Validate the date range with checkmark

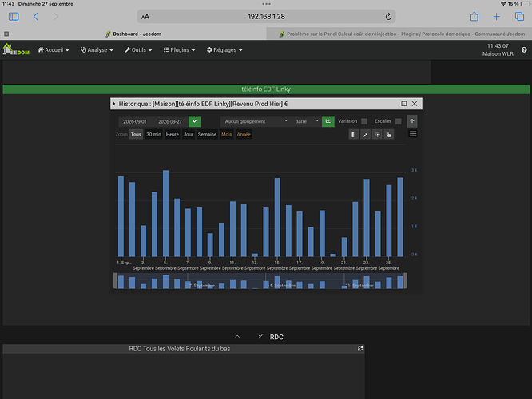coord(195,121)
